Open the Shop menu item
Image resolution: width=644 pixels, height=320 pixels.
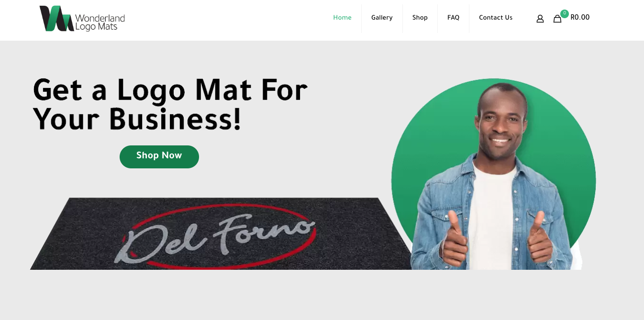[420, 18]
